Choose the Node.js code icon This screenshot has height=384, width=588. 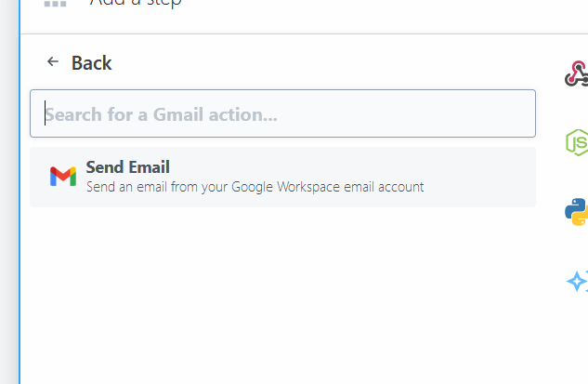point(578,142)
